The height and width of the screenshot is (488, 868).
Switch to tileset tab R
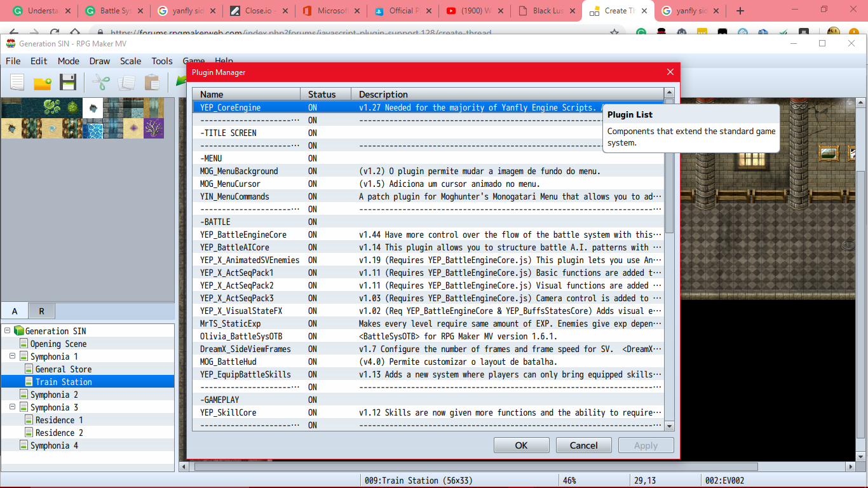point(41,311)
